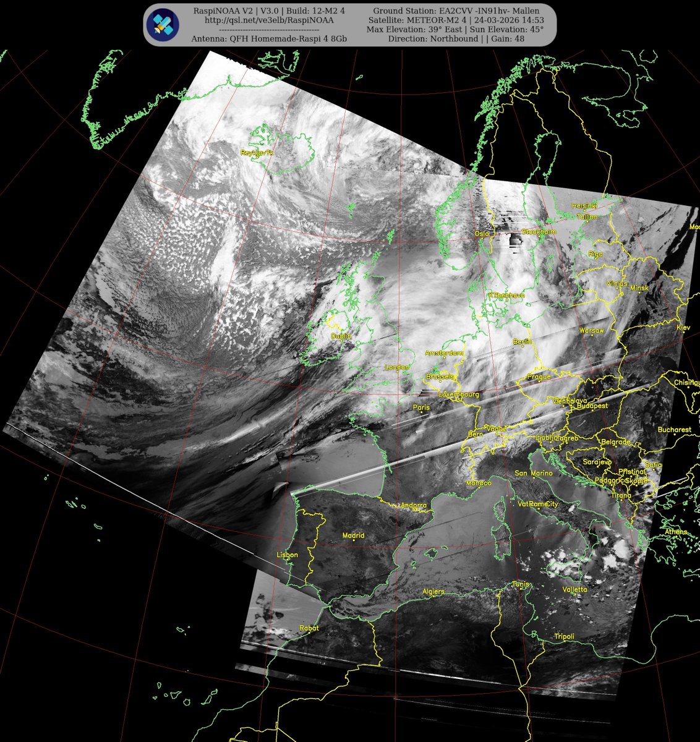Click the Algiers city label
Screen dimensions: 700x742
(x=433, y=592)
